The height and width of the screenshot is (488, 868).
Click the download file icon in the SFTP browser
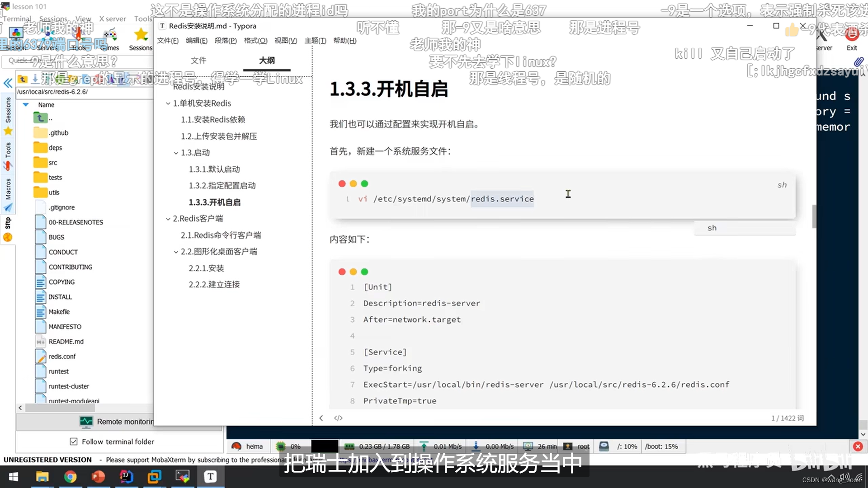35,80
